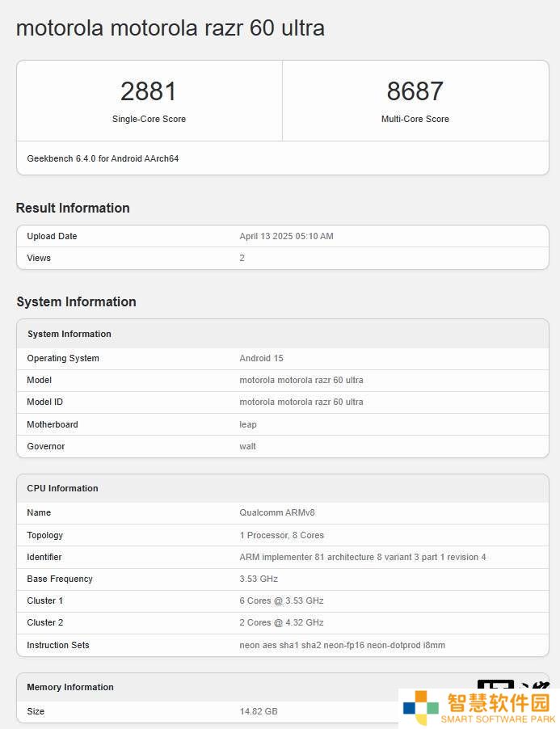Click Geekbench 6.4.0 for Android AArch64 text

pyautogui.click(x=103, y=158)
